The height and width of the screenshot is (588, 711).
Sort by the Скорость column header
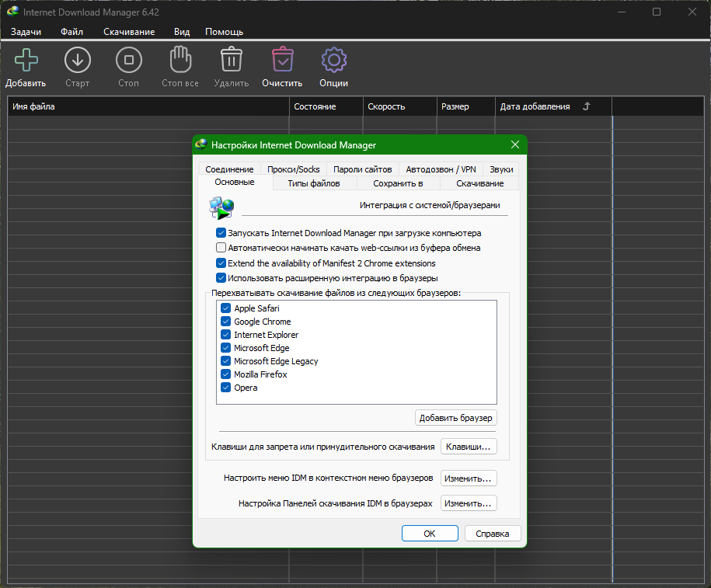click(400, 106)
